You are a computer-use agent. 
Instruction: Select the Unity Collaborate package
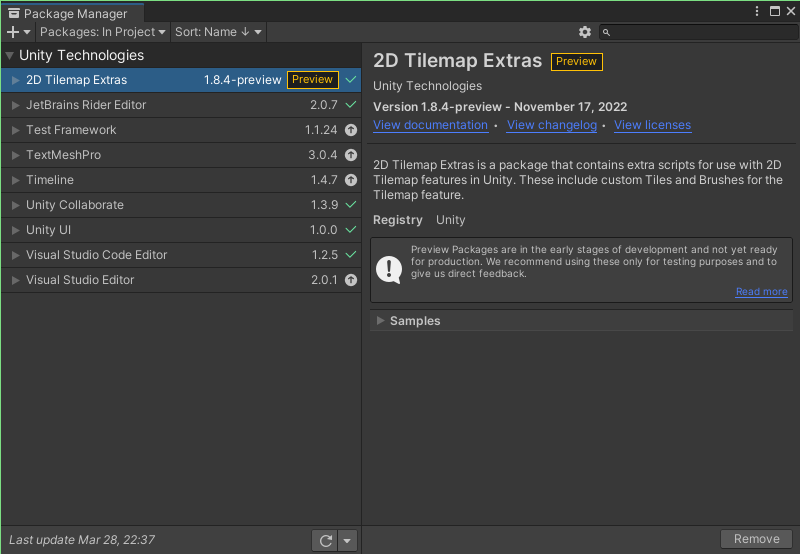pyautogui.click(x=181, y=205)
